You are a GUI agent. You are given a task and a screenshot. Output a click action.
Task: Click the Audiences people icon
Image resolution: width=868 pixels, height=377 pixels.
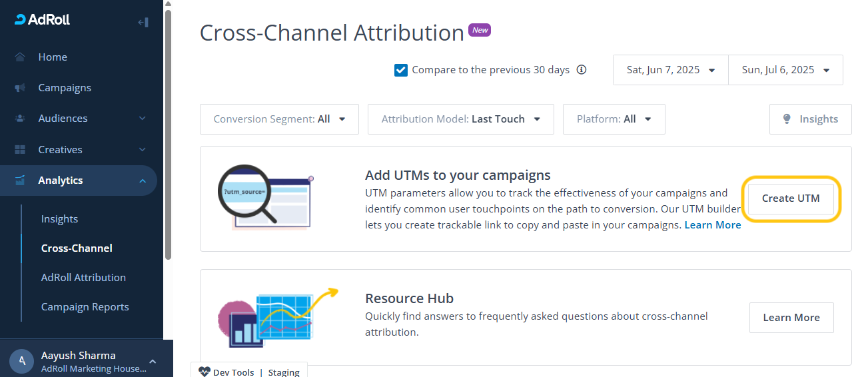coord(20,119)
